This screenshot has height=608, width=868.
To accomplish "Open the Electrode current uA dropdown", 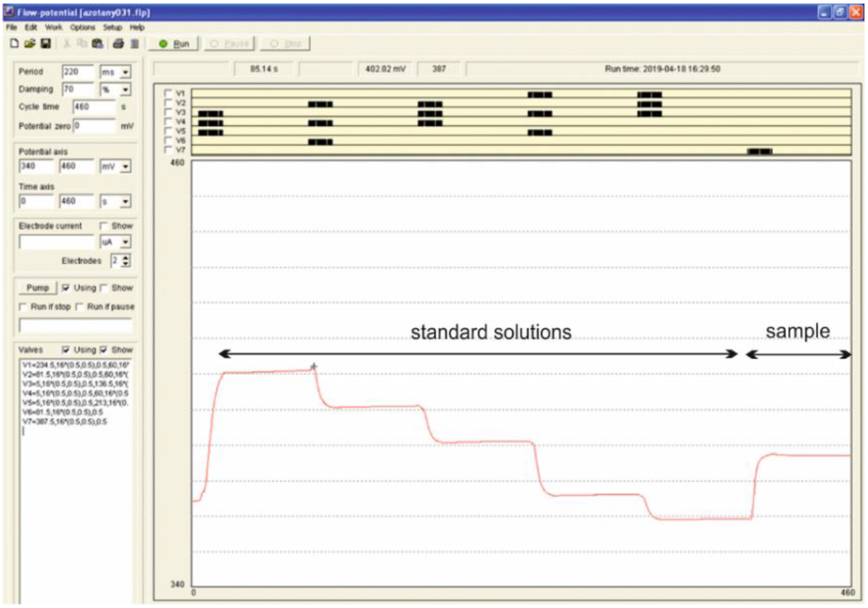I will coord(126,242).
